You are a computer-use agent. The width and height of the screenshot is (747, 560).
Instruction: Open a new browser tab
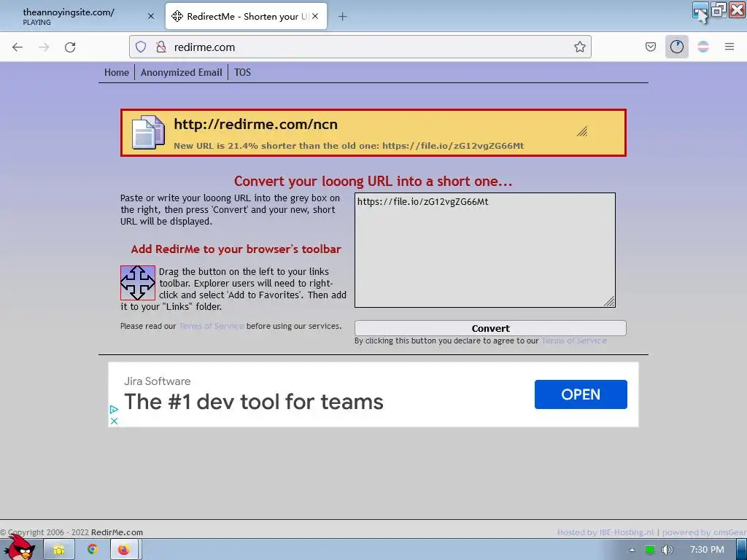[343, 17]
